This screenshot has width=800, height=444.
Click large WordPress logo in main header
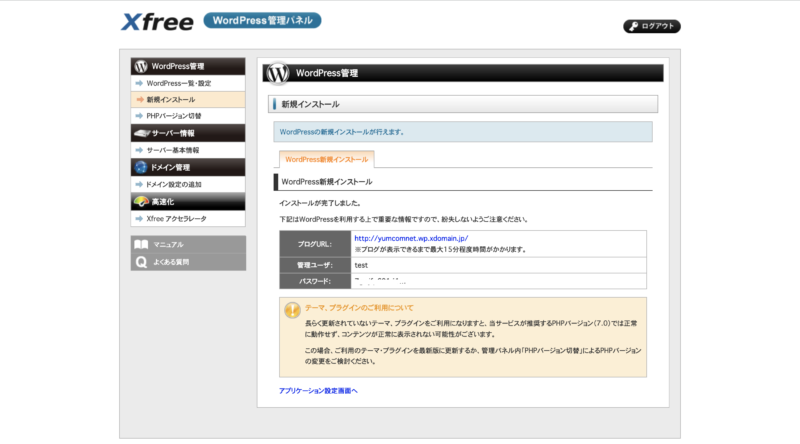pyautogui.click(x=278, y=73)
